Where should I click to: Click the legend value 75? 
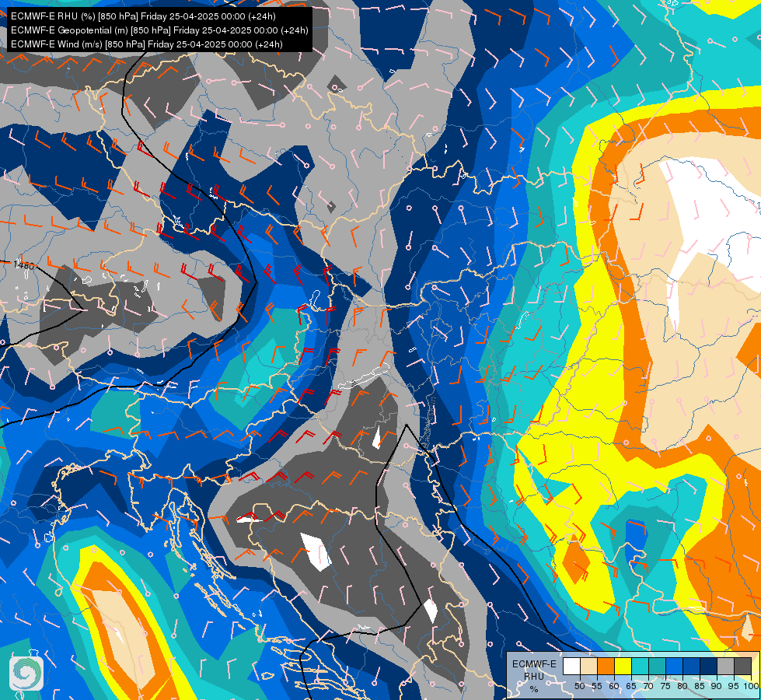(x=665, y=686)
